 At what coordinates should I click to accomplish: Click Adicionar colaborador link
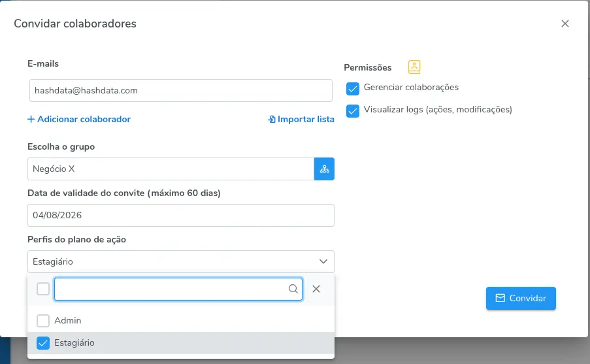[x=79, y=120]
